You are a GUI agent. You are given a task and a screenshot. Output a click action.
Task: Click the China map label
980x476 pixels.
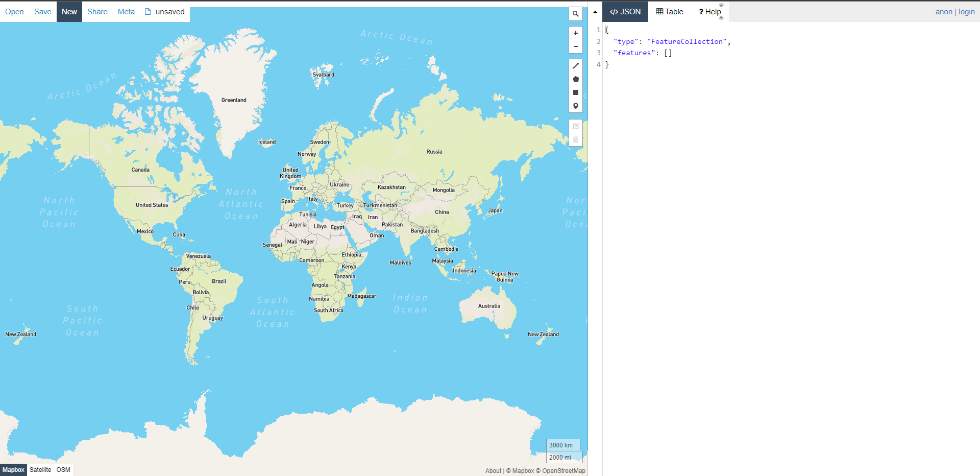coord(442,212)
